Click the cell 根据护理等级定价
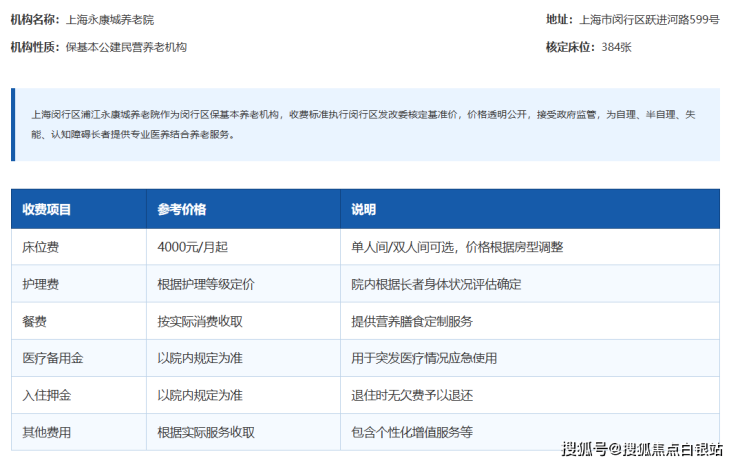Screen dimensions: 740x465 pos(206,284)
